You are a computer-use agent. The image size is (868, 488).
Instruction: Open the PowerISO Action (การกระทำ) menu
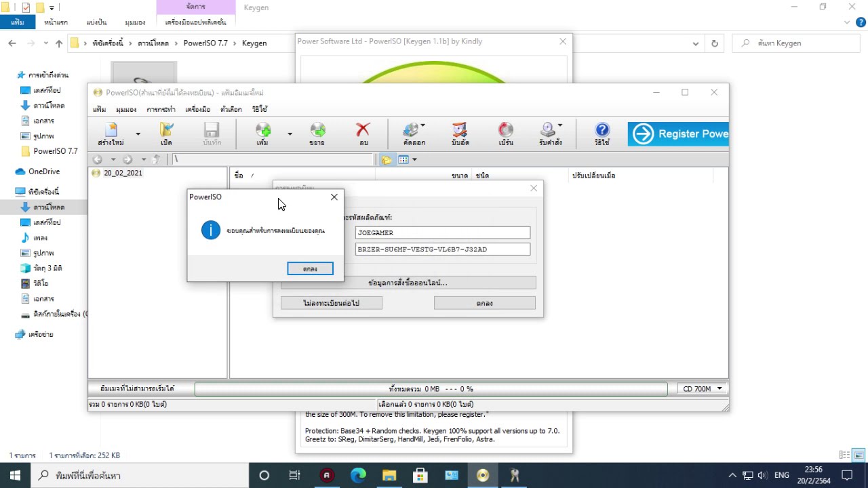[161, 109]
